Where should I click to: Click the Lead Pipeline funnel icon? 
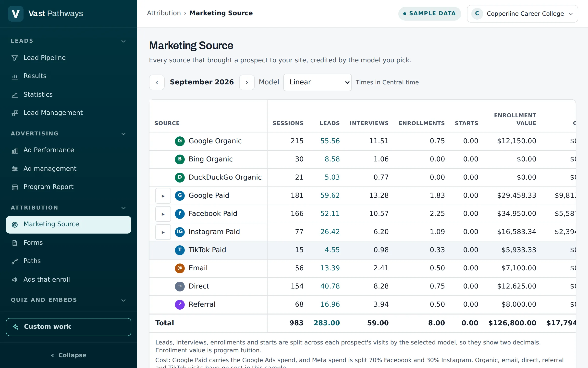15,58
